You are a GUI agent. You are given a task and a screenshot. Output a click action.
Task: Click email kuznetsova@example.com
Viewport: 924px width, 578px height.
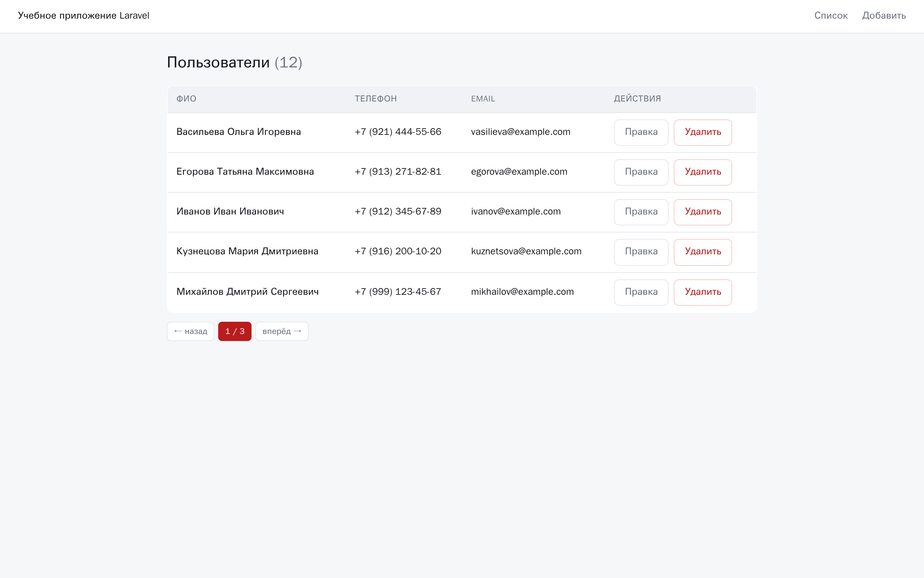526,251
